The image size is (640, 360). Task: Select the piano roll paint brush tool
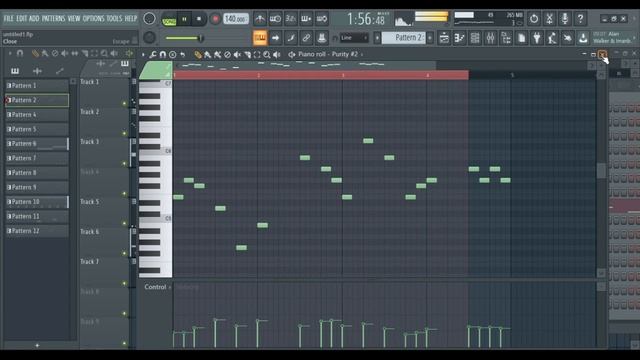click(208, 54)
